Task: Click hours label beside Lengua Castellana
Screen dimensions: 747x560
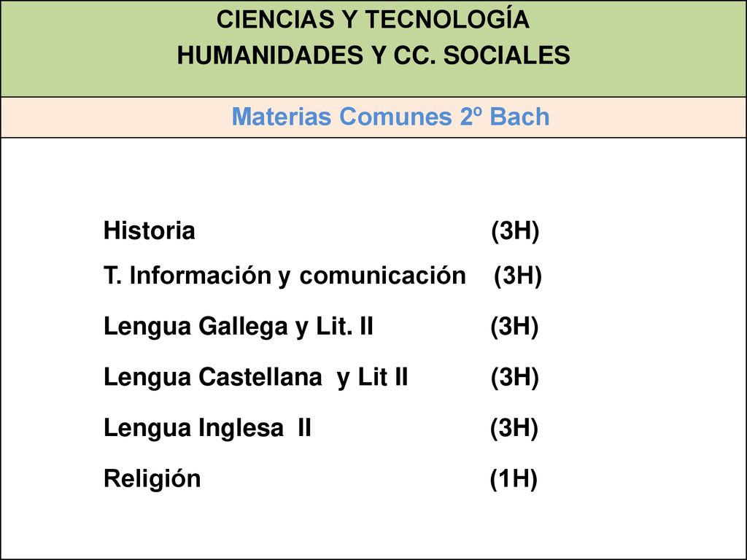Action: coord(515,378)
